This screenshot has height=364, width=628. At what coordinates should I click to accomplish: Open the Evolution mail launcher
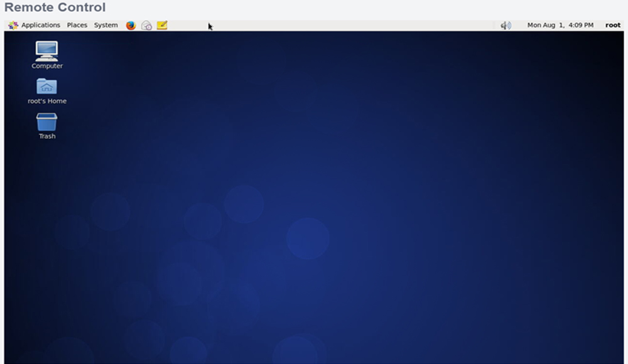tap(146, 25)
